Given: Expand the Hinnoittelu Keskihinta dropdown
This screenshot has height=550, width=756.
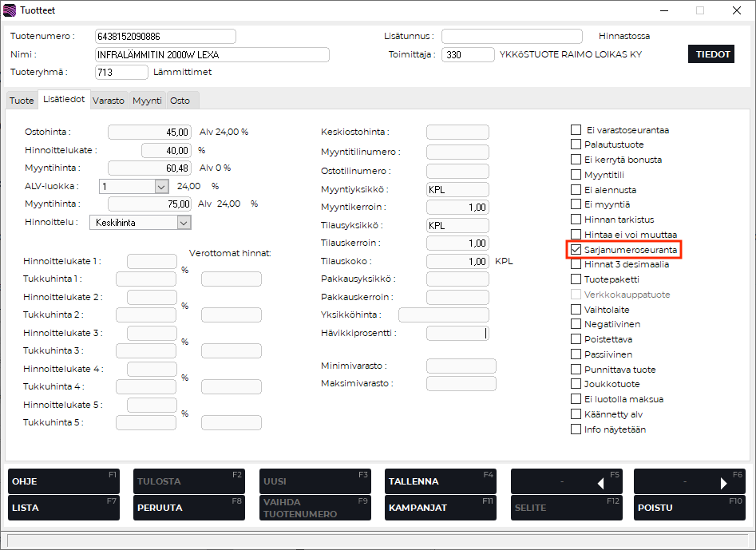Looking at the screenshot, I should (x=184, y=223).
